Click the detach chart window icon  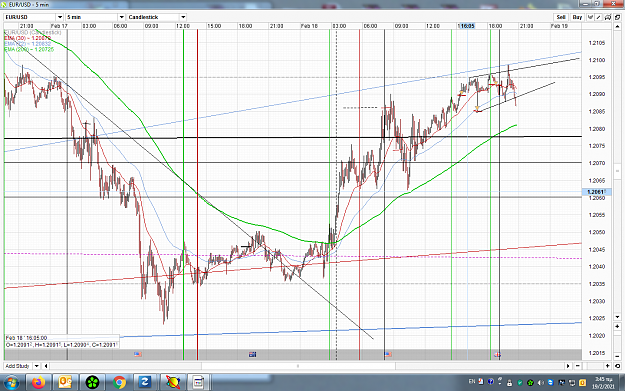(617, 17)
